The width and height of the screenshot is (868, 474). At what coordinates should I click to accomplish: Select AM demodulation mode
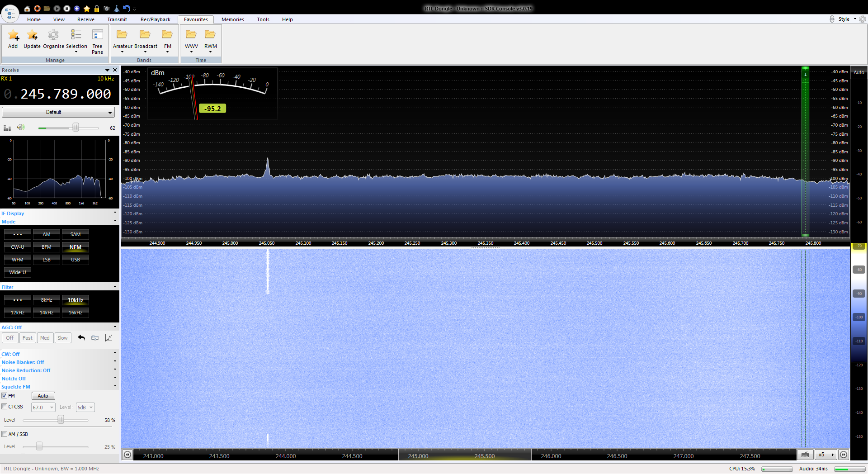click(x=47, y=234)
